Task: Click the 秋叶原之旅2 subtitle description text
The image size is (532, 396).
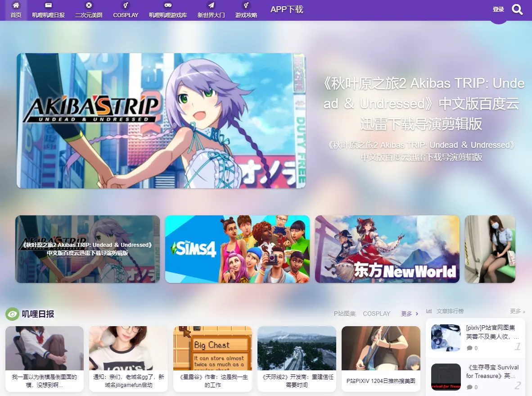Action: pos(421,151)
